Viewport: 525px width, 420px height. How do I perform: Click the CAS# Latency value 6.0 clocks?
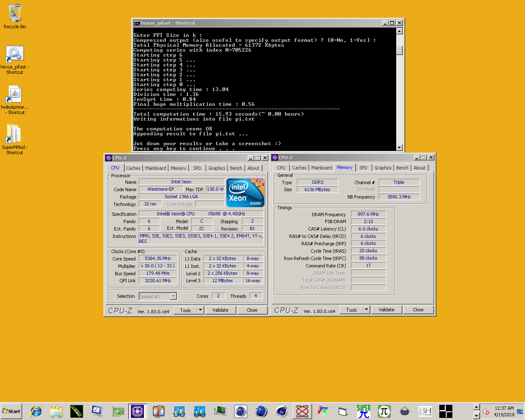369,229
